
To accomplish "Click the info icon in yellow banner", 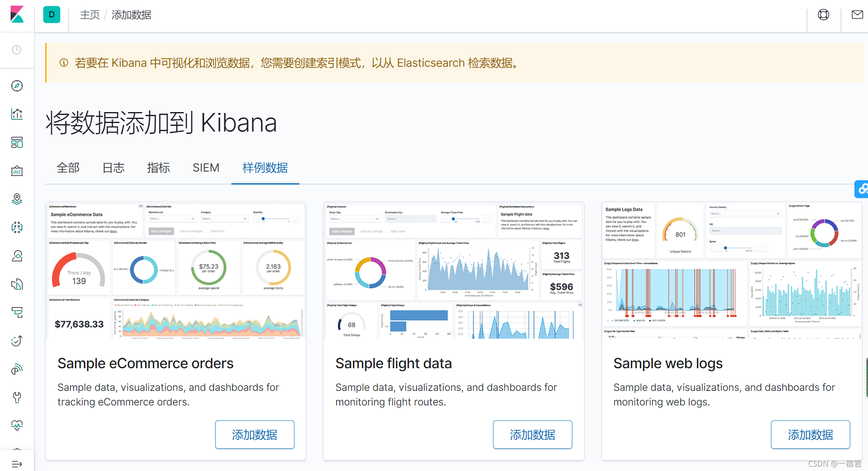I will pyautogui.click(x=64, y=63).
